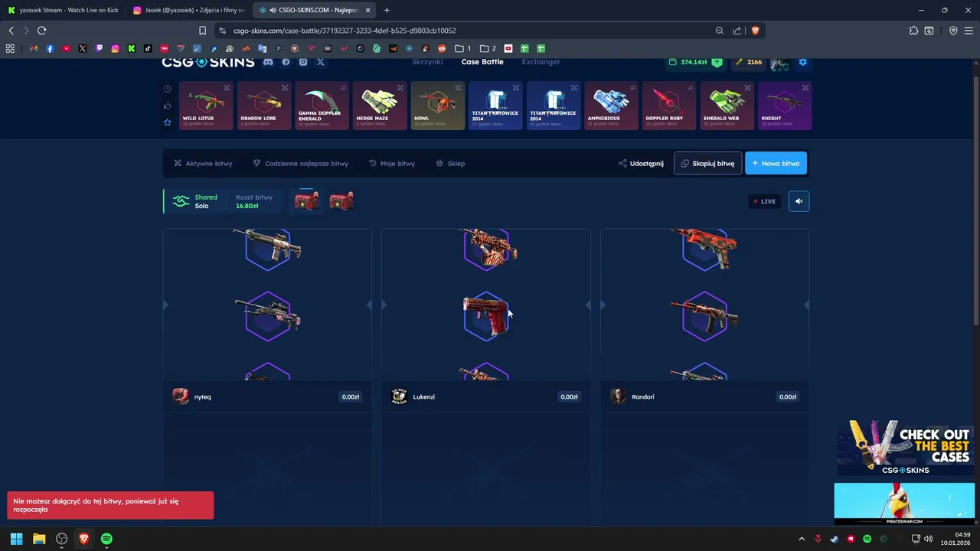Create a battle with Nowa bitwa
980x551 pixels.
(776, 163)
